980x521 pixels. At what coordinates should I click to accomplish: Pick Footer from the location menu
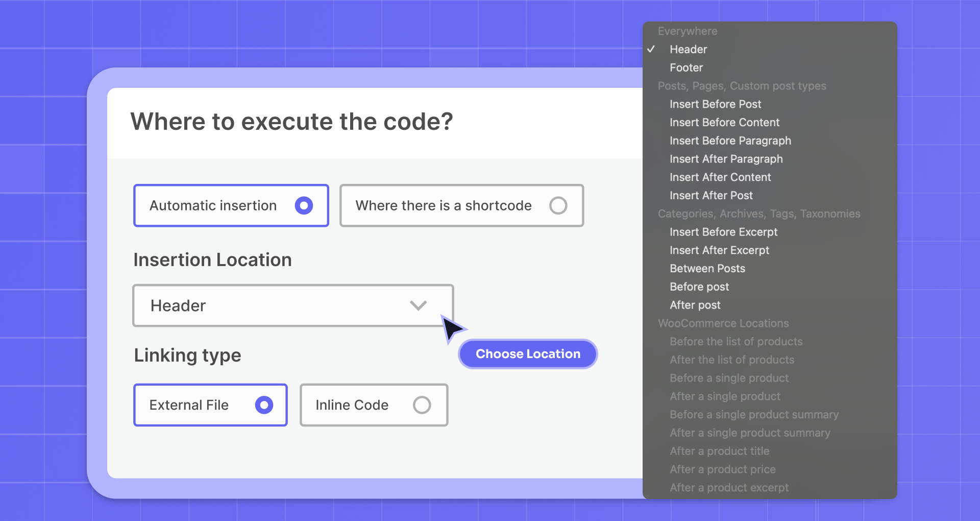click(x=686, y=68)
